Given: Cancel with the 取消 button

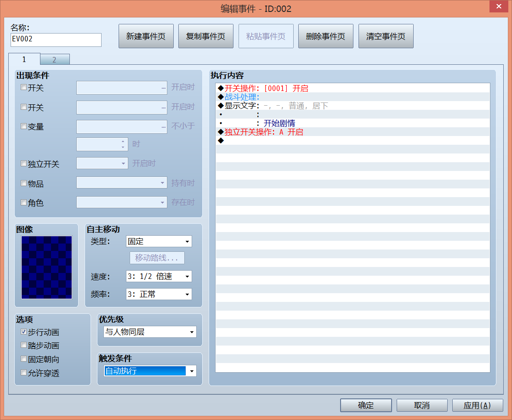Looking at the screenshot, I should click(422, 405).
